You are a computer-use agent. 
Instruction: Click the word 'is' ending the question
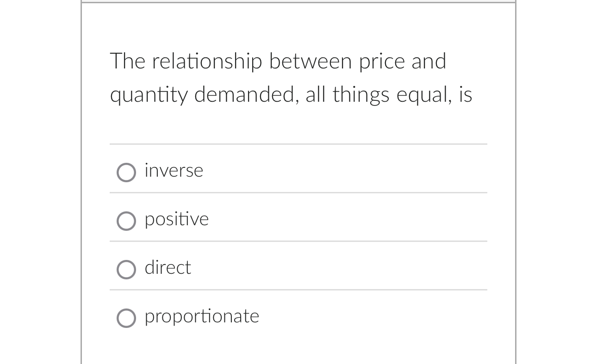(x=466, y=94)
